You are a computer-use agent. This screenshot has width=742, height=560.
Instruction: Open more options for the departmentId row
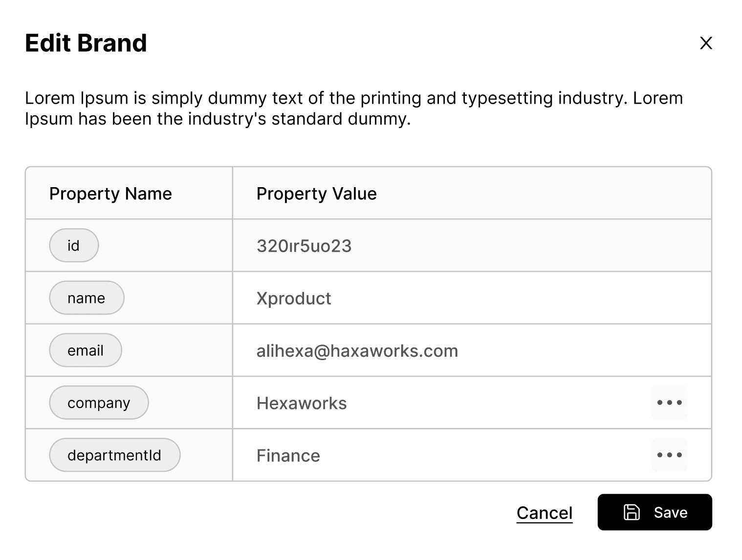click(x=669, y=455)
